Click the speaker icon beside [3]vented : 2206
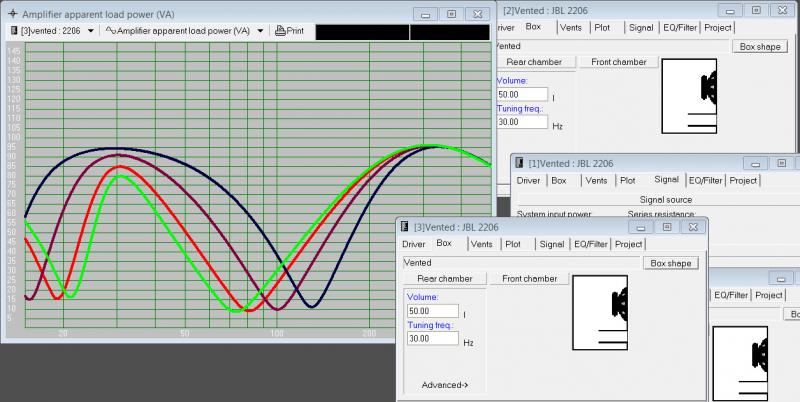Image resolution: width=800 pixels, height=402 pixels. point(13,31)
